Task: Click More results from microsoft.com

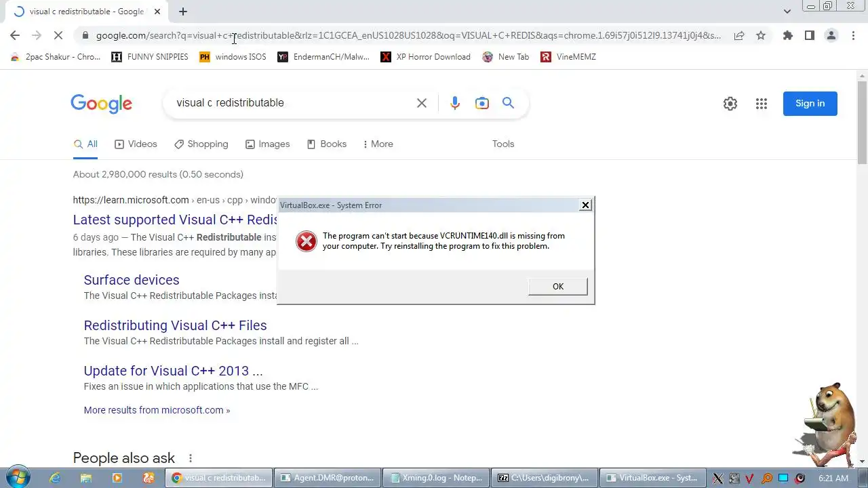Action: 157,410
